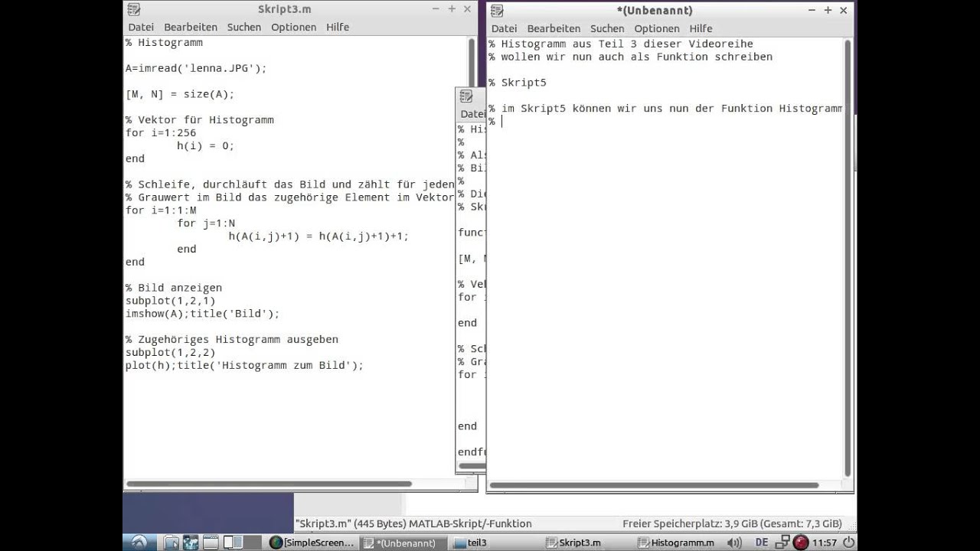Click the line "imshow(A);title('Bild');"

(203, 314)
